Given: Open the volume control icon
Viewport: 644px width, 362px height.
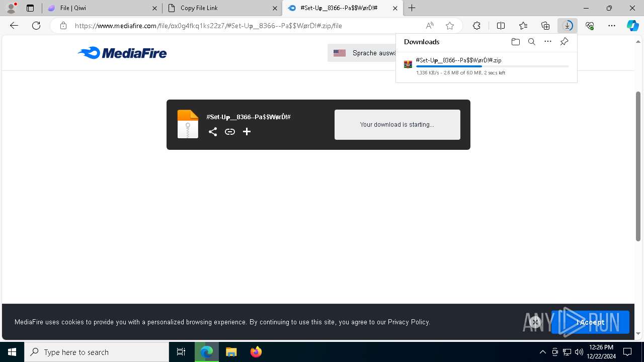Looking at the screenshot, I should pyautogui.click(x=579, y=352).
